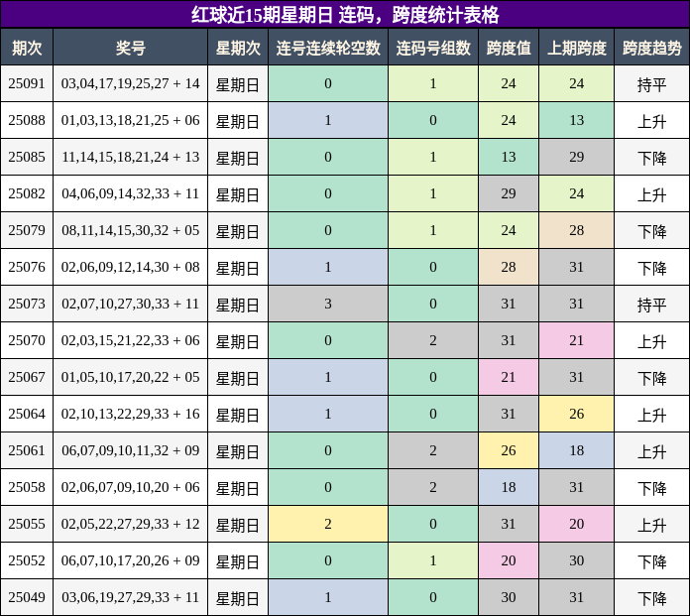Click winning numbers 02,06,09,12,14,30 + 08
690x616 pixels.
pos(130,267)
